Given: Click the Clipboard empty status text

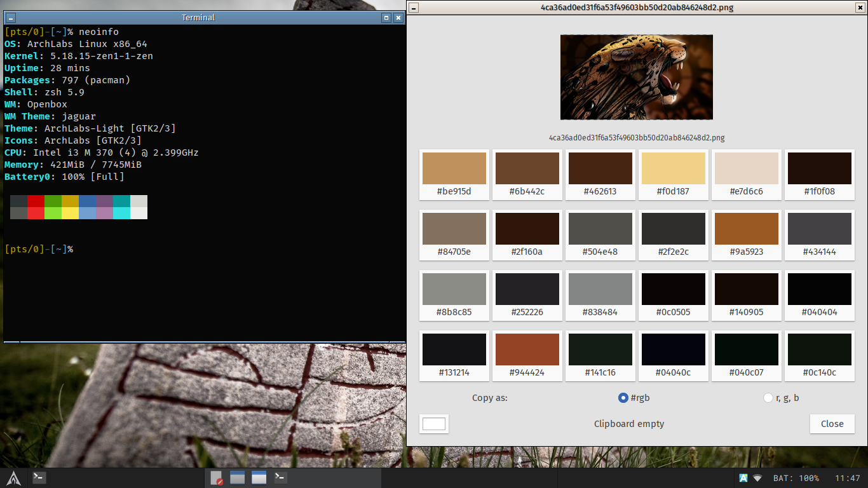Looking at the screenshot, I should click(x=629, y=424).
